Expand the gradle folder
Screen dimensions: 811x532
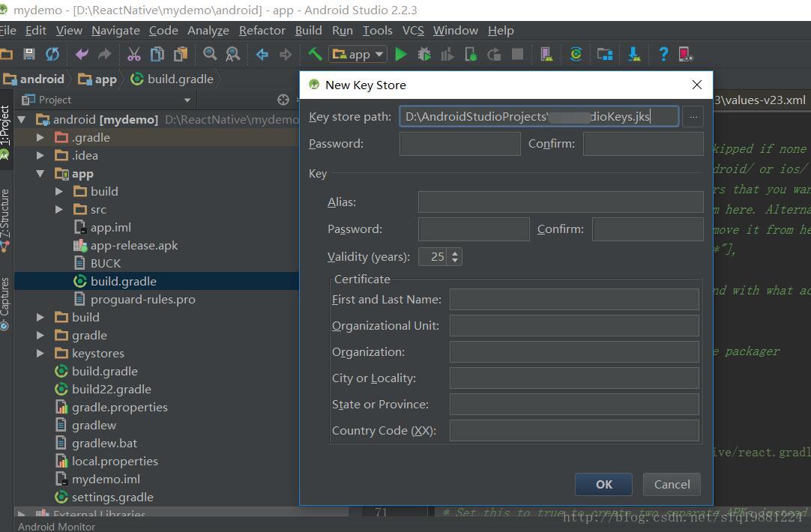coord(40,335)
